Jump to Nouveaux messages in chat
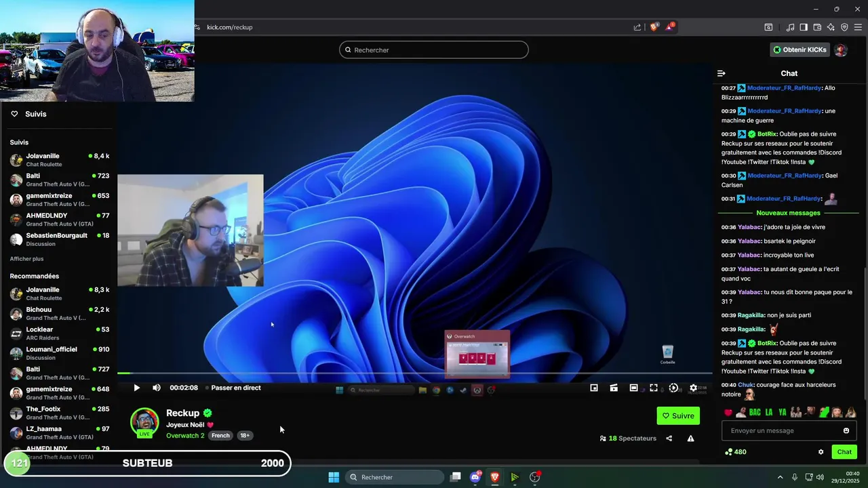Image resolution: width=868 pixels, height=488 pixels. (788, 213)
